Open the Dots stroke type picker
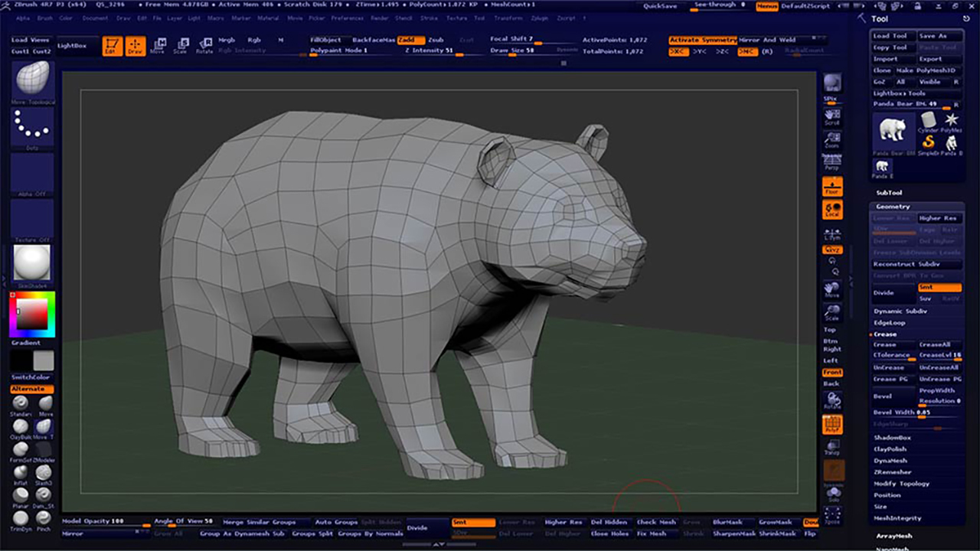This screenshot has height=551, width=980. 32,127
